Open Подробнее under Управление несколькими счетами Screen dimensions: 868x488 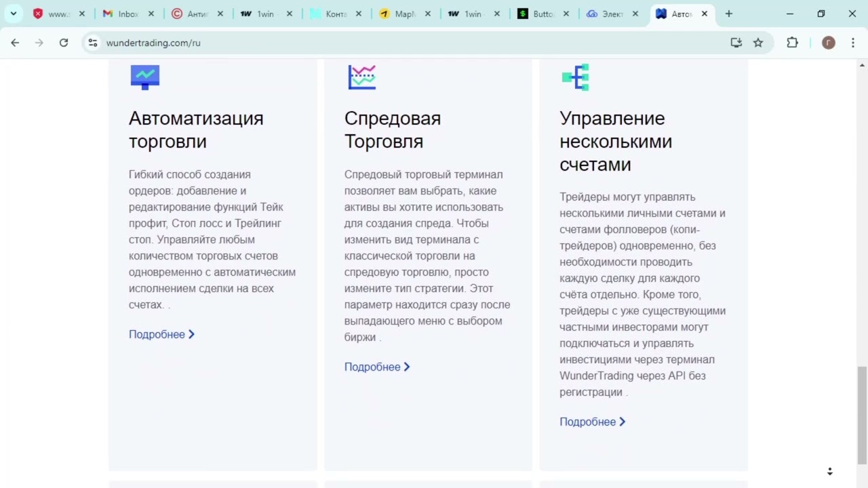click(x=592, y=422)
